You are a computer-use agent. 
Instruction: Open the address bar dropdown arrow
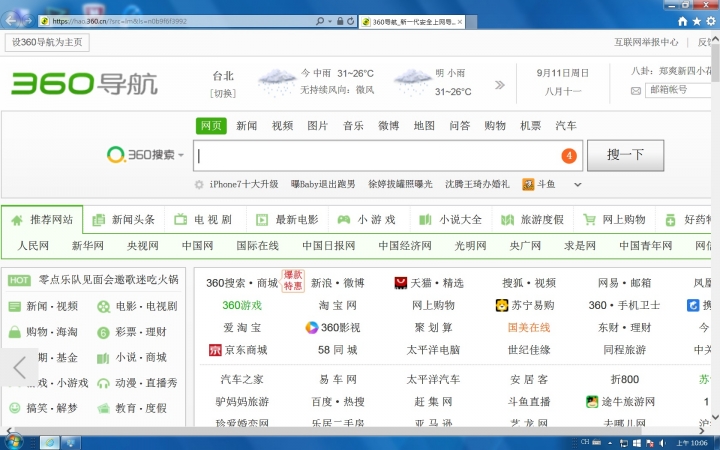coord(330,21)
